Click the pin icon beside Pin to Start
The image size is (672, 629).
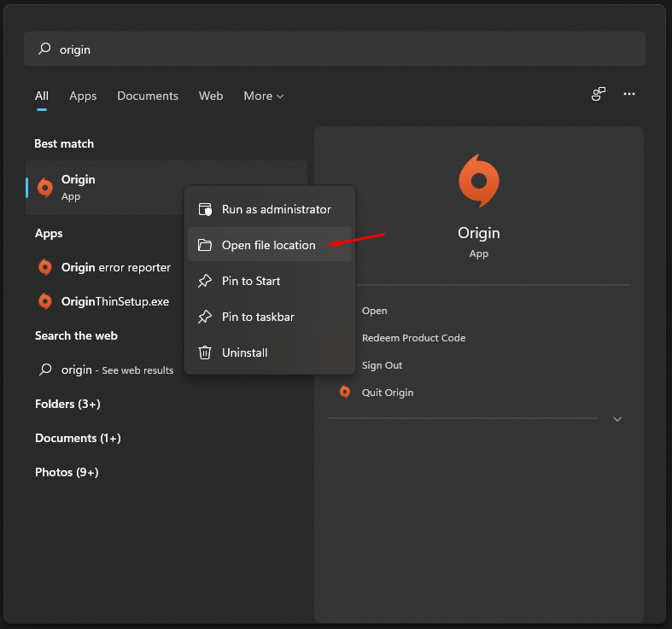click(x=205, y=281)
